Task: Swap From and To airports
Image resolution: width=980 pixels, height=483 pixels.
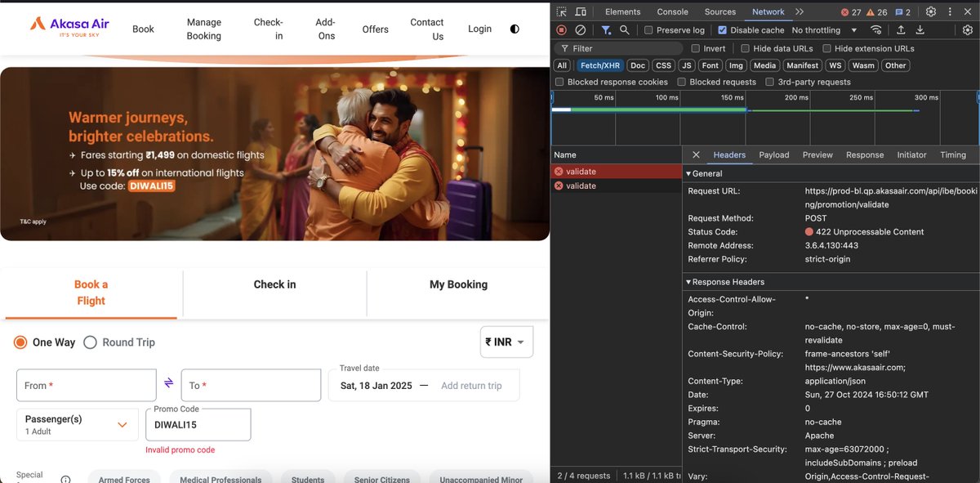Action: point(169,382)
